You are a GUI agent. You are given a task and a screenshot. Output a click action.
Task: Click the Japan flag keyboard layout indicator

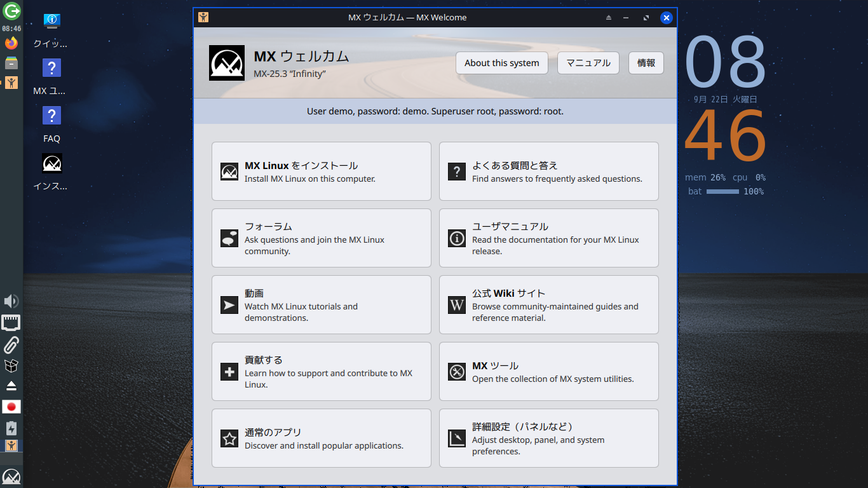coord(11,407)
